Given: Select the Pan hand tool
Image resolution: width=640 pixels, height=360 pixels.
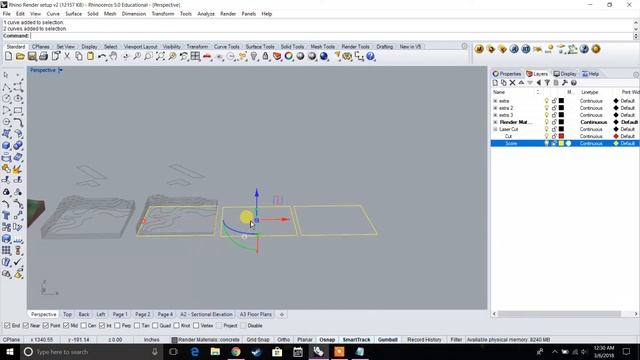Looking at the screenshot, I should point(113,56).
